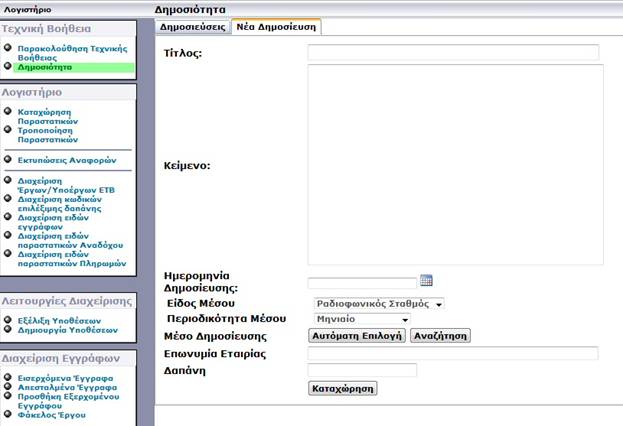Screen dimensions: 623x426
Task: Select Δημοσιότητα in the sidebar
Action: [x=45, y=68]
